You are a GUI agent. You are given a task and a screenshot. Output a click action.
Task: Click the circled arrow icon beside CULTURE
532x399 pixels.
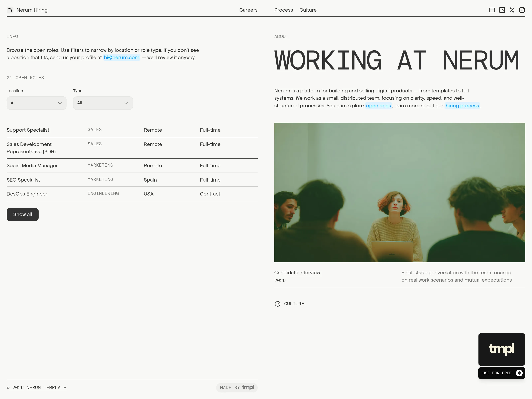(277, 304)
